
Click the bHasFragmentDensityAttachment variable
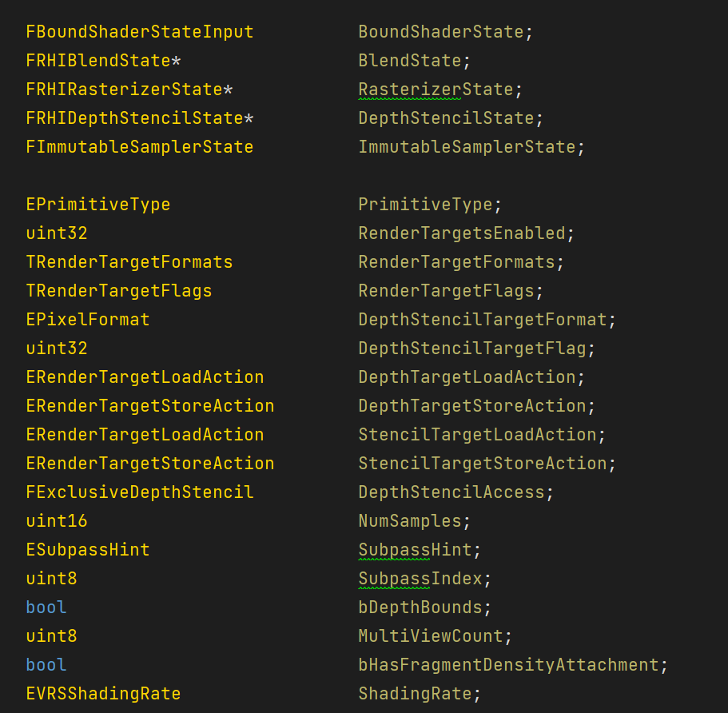click(x=507, y=665)
